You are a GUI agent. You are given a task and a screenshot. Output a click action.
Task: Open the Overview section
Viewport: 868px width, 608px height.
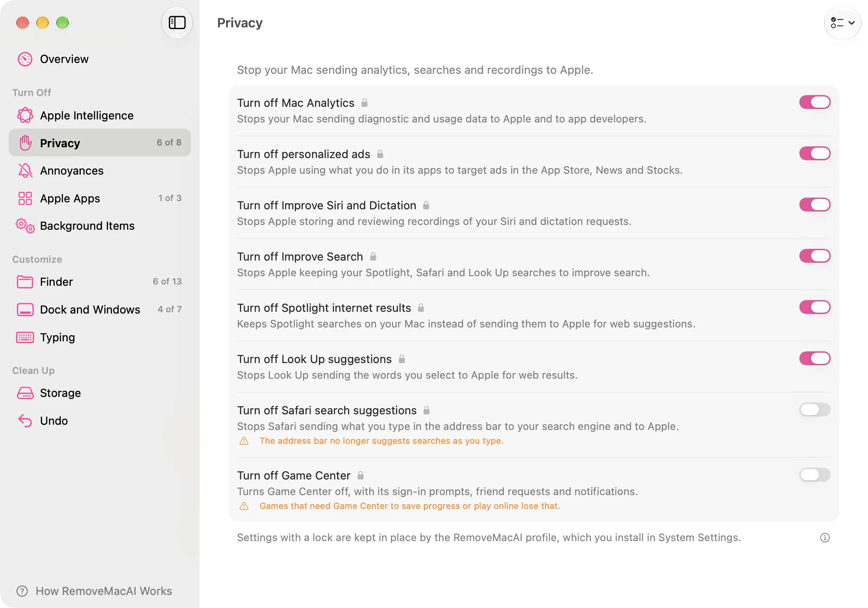tap(100, 59)
